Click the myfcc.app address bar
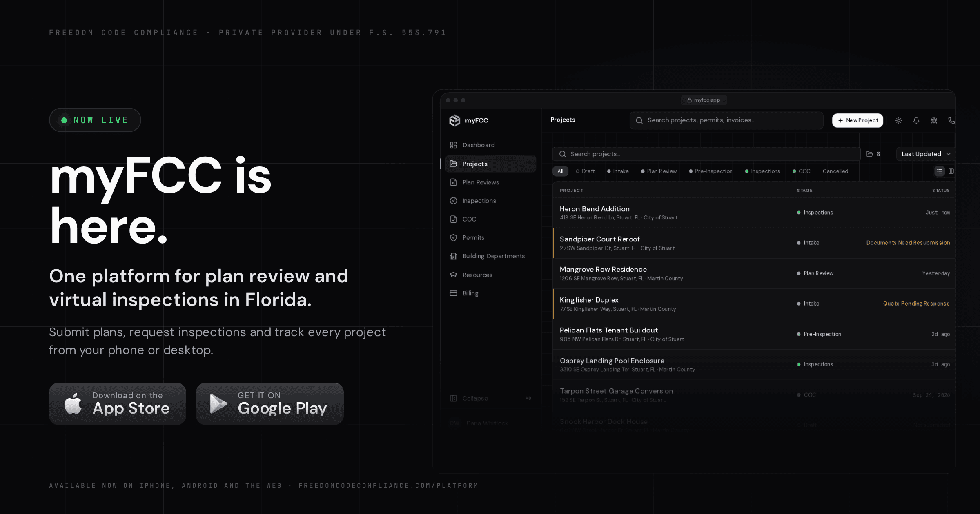Screen dimensions: 980x514 (x=704, y=100)
